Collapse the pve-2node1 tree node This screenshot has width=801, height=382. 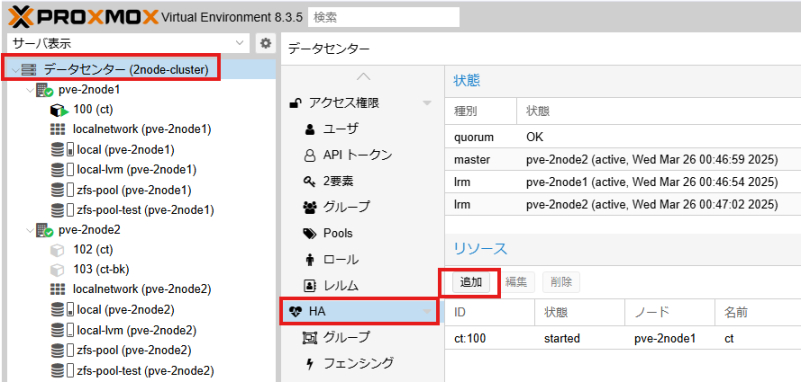(30, 90)
